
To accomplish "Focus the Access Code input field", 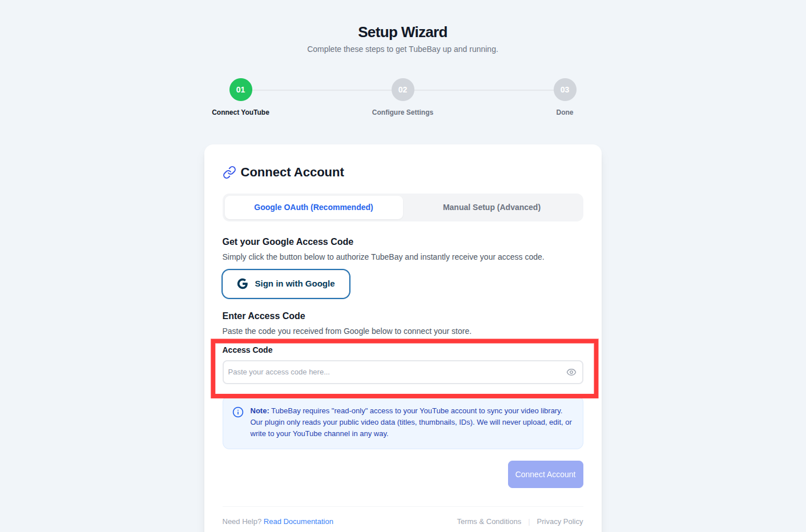I will coord(394,372).
